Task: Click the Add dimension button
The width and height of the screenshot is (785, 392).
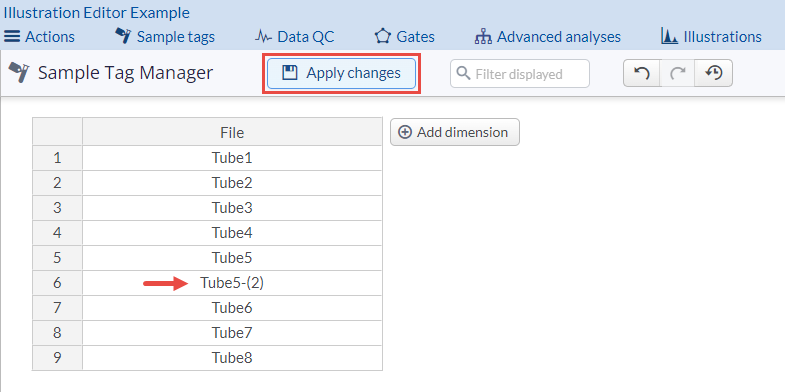Action: click(455, 132)
